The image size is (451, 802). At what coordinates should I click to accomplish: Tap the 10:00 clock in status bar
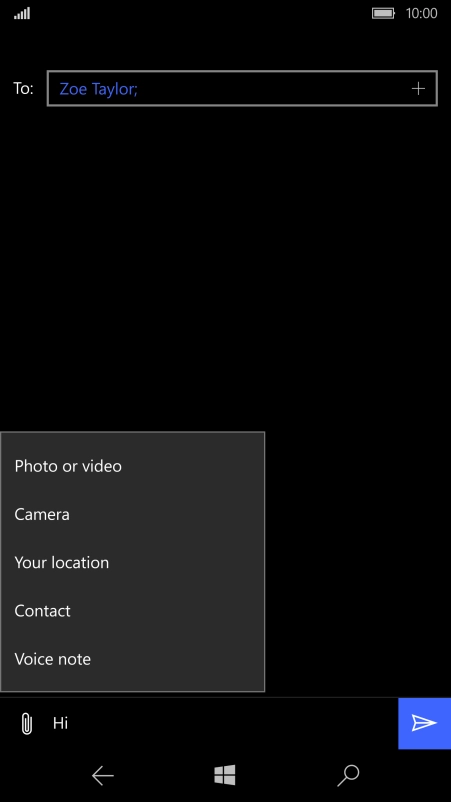pos(421,13)
